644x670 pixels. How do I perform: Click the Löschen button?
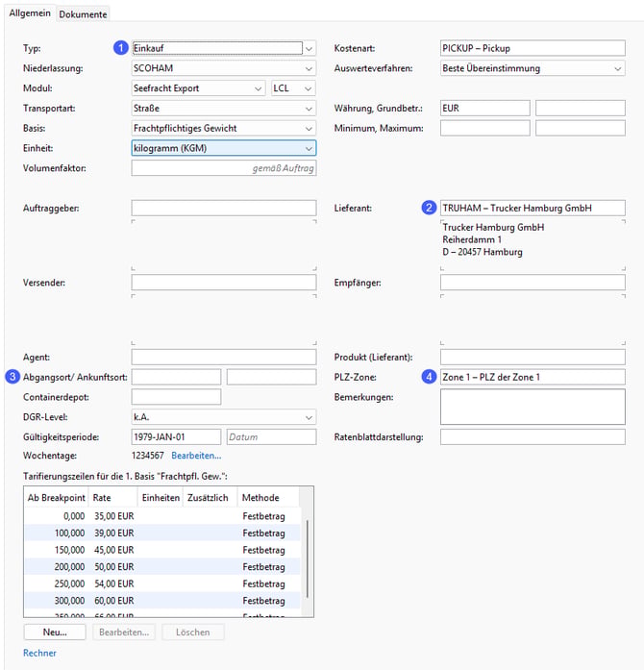pyautogui.click(x=193, y=633)
